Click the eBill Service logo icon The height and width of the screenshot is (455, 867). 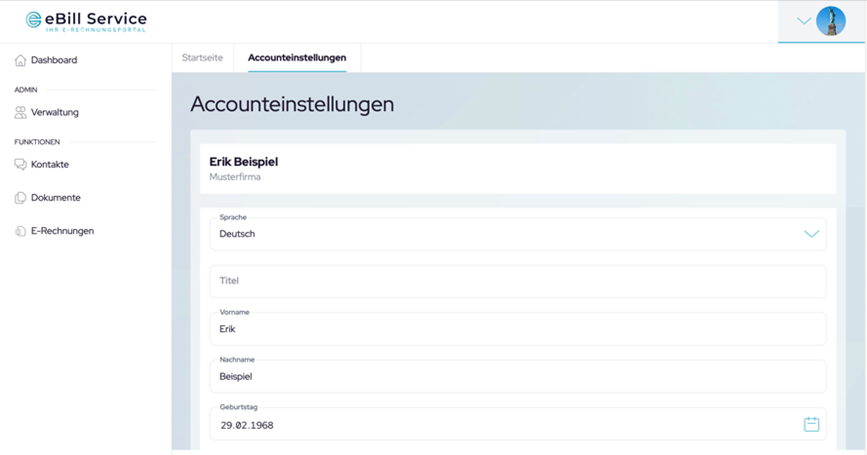click(x=34, y=20)
